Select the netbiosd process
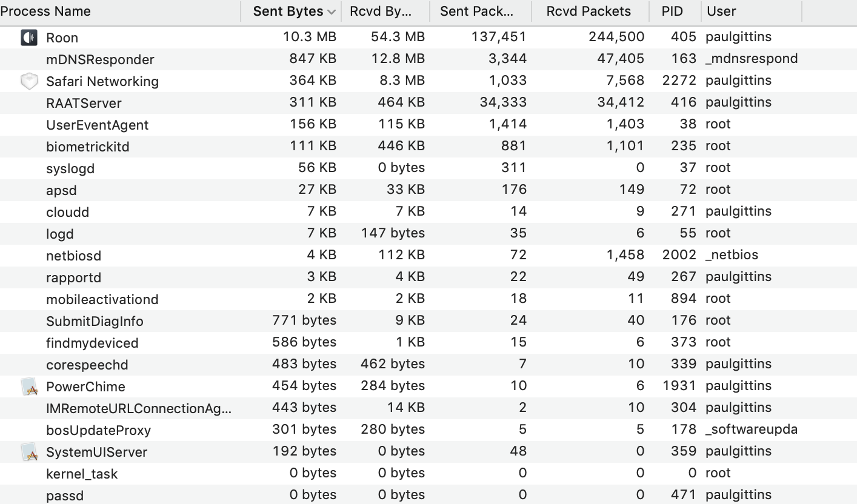Viewport: 857px width, 504px height. pyautogui.click(x=73, y=256)
